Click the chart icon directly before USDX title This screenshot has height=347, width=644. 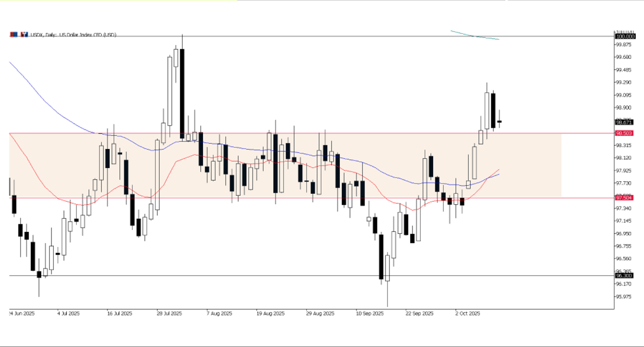point(23,35)
